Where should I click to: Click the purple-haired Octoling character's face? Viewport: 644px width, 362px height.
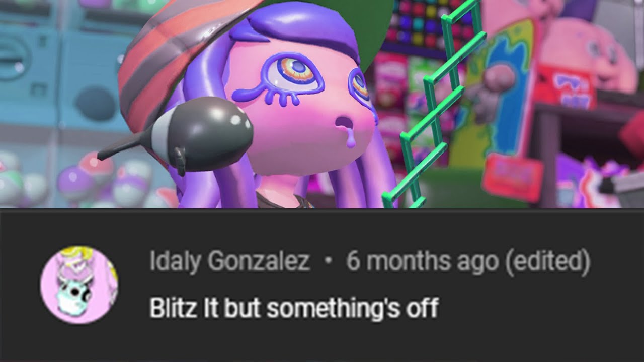[x=302, y=111]
